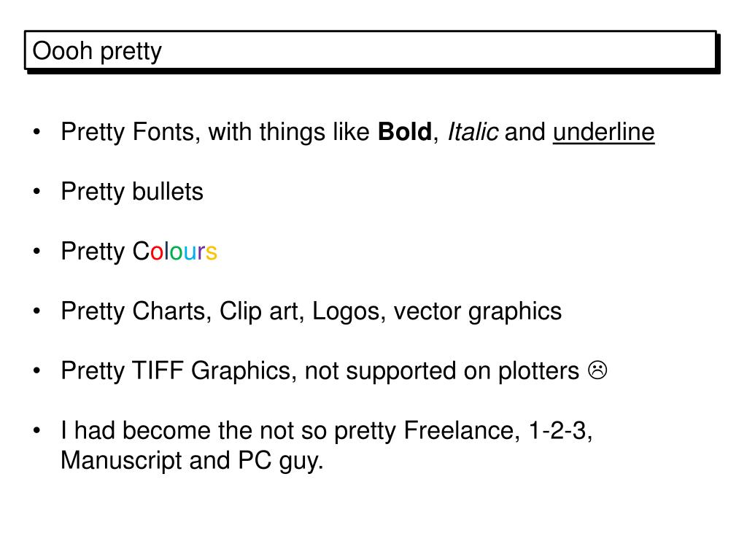Click the italic word 'Italic'
Image resolution: width=747 pixels, height=560 pixels.
coord(473,132)
